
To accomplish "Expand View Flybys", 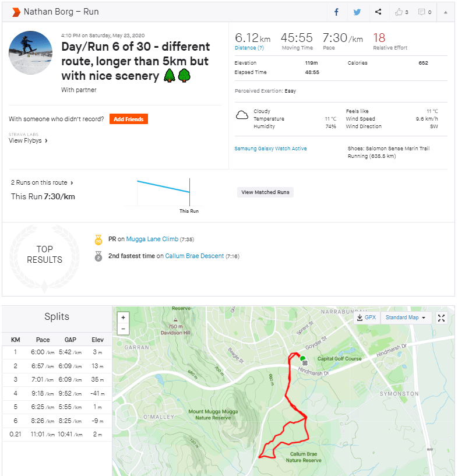I will (x=28, y=140).
